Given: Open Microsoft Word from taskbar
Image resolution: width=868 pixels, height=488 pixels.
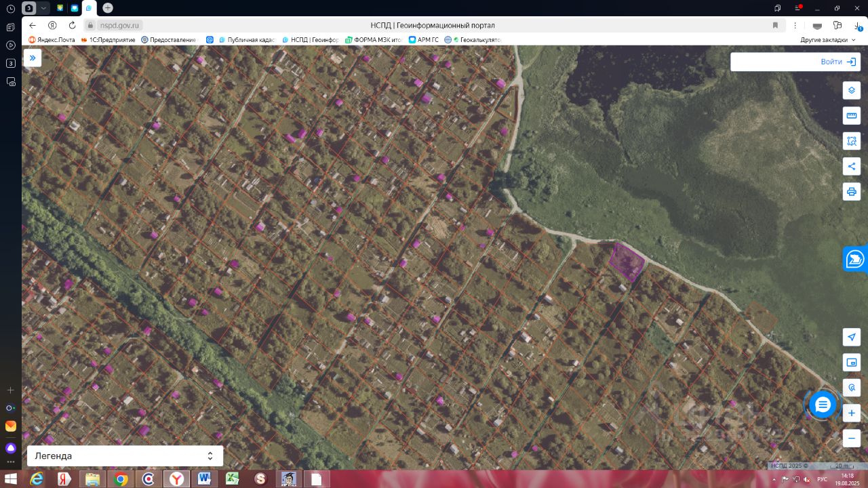Looking at the screenshot, I should coord(204,479).
